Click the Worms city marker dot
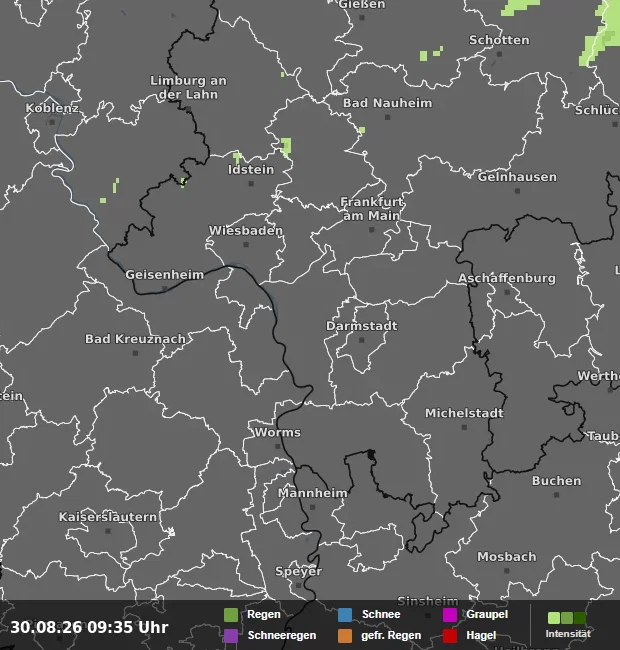Image resolution: width=620 pixels, height=650 pixels. tap(277, 446)
